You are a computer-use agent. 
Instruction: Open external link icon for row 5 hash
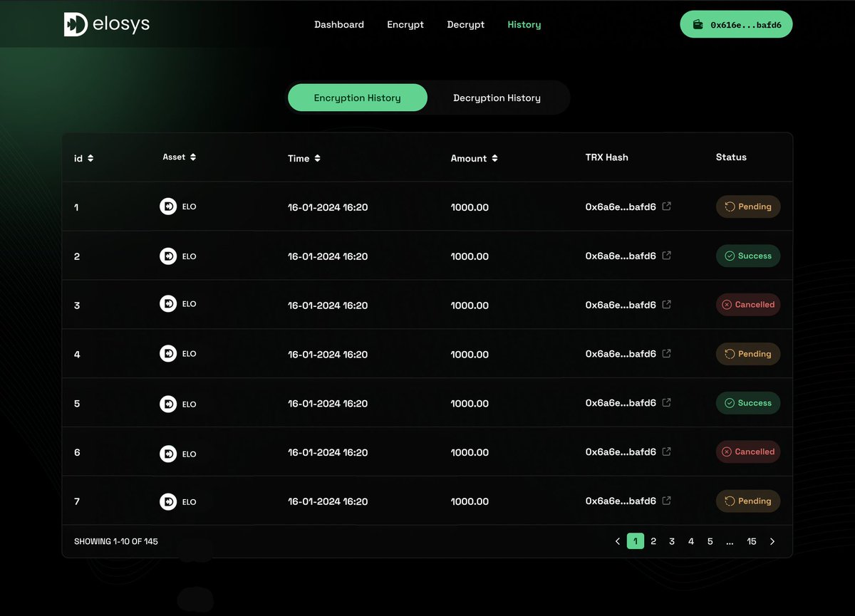click(667, 403)
